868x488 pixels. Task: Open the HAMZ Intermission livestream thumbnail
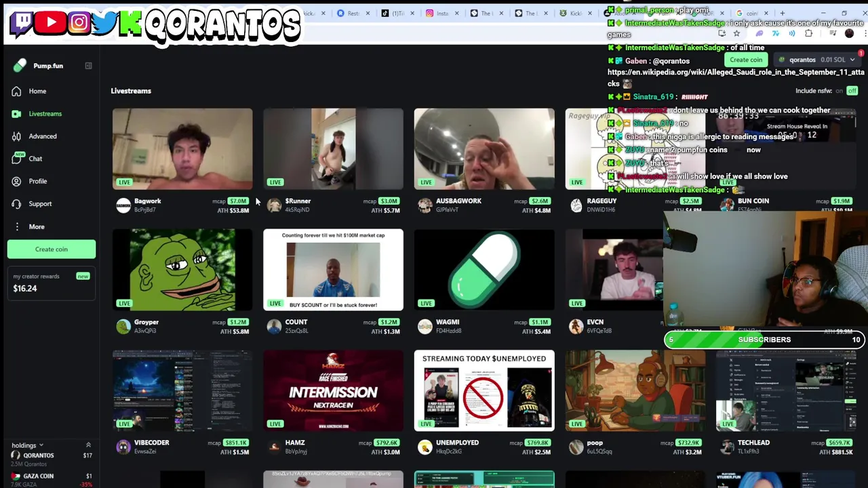[x=333, y=390]
